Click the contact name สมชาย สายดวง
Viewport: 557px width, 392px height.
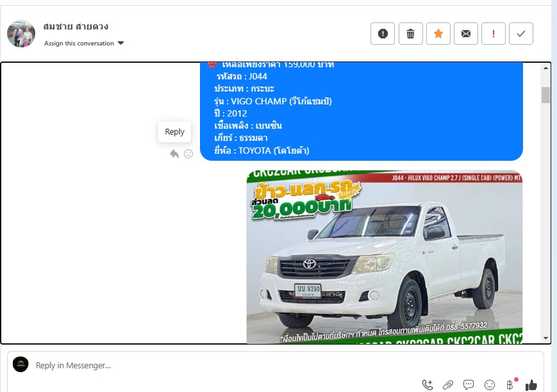(x=76, y=26)
